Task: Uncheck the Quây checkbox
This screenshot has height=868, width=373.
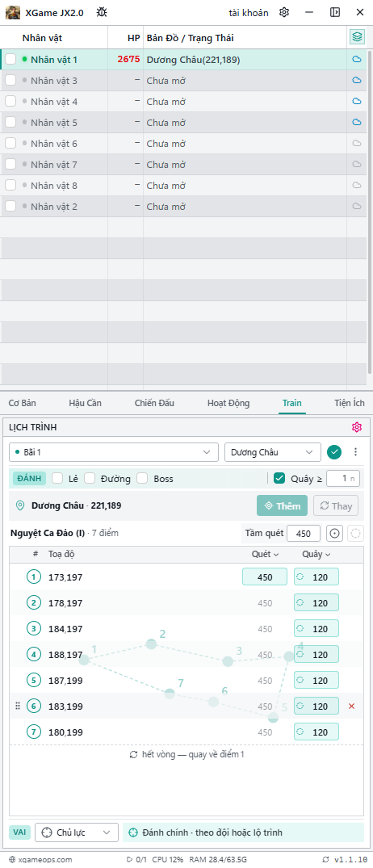Action: point(279,478)
